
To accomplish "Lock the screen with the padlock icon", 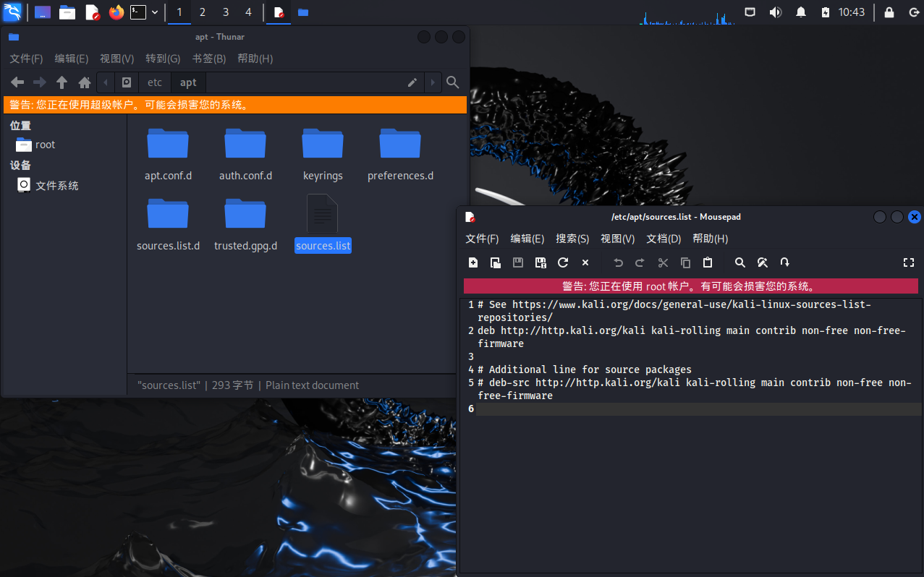I will (889, 12).
